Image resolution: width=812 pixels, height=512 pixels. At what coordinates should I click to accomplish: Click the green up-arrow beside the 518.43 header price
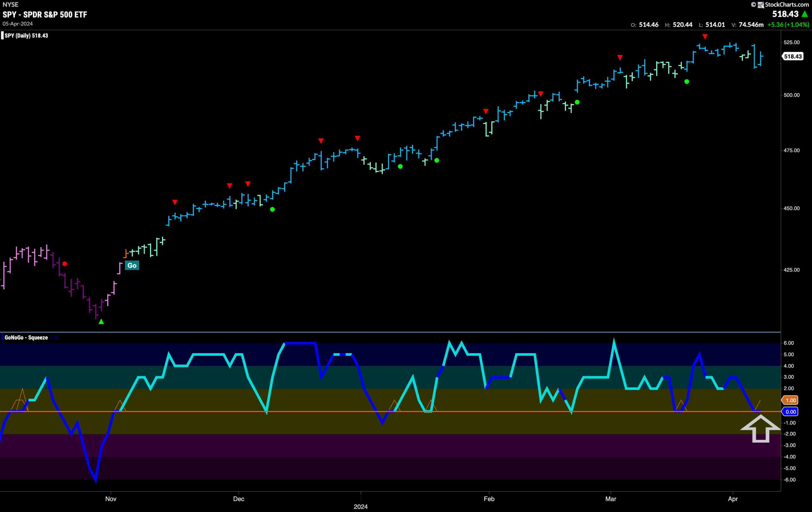click(805, 14)
